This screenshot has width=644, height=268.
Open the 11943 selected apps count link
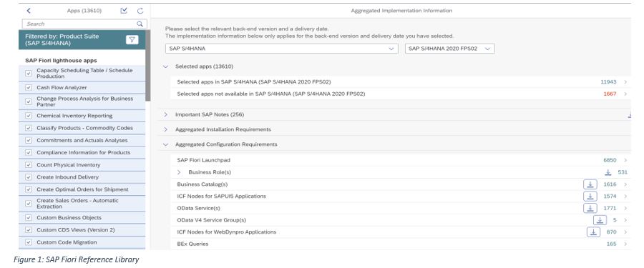click(609, 81)
